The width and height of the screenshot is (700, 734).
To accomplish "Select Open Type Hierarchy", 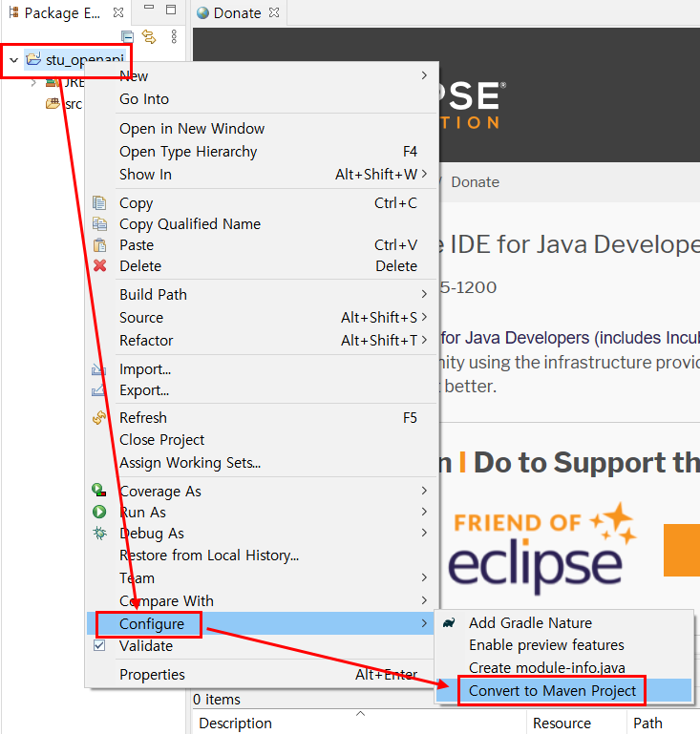I will pyautogui.click(x=188, y=151).
